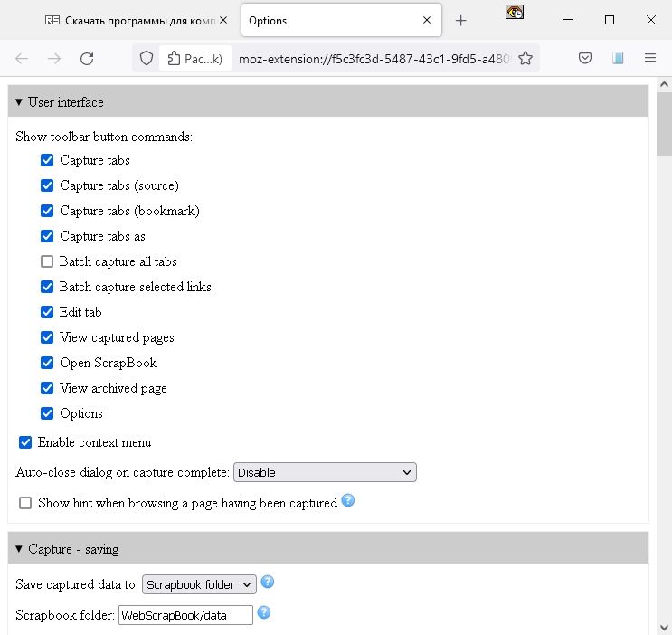The image size is (672, 635).
Task: Tick Show hint when browsing captured page
Action: point(25,503)
